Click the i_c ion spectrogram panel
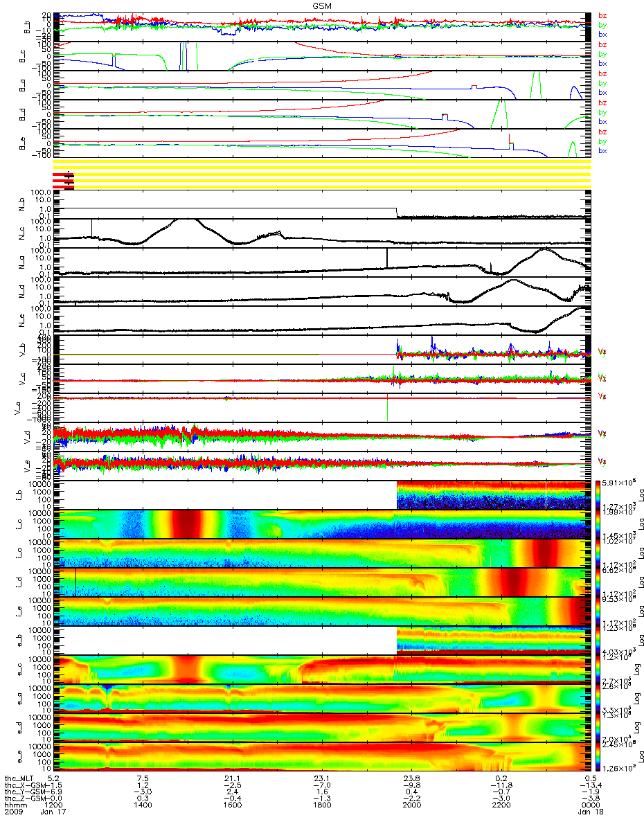Screen dimensions: 644x831 322,524
